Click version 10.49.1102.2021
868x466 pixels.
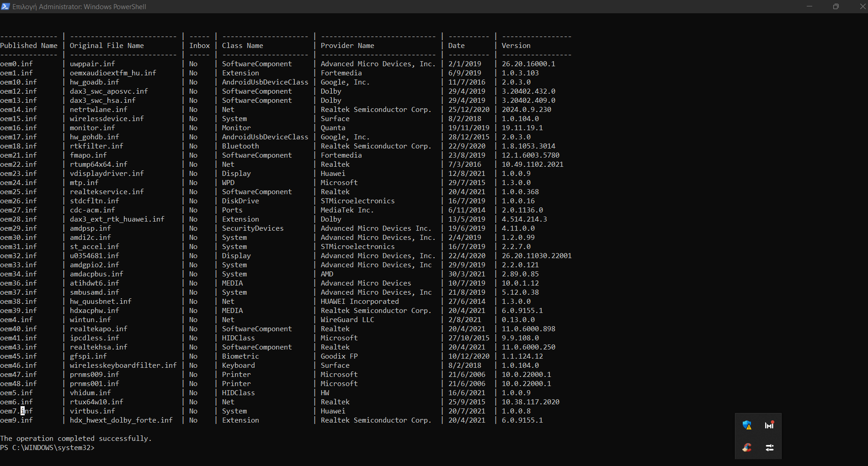(533, 164)
